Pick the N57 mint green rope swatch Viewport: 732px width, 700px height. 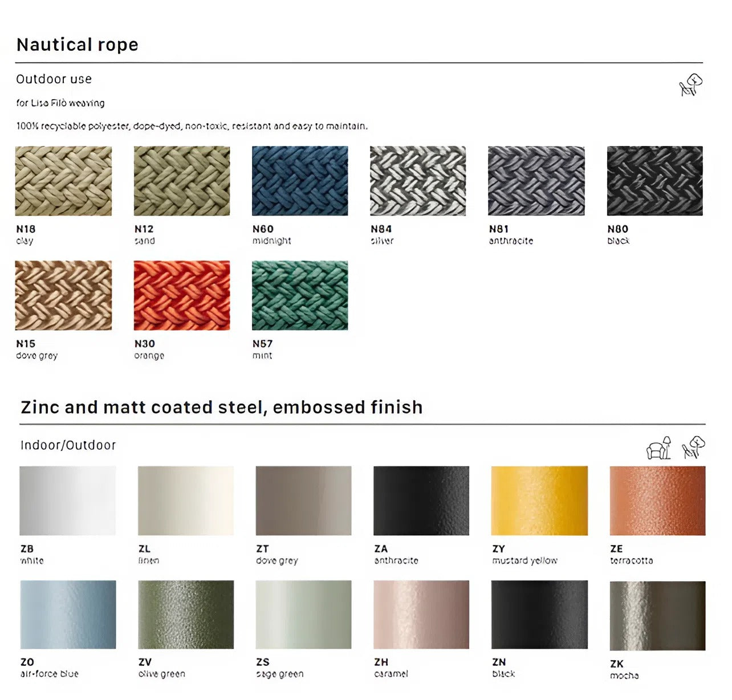coord(300,295)
